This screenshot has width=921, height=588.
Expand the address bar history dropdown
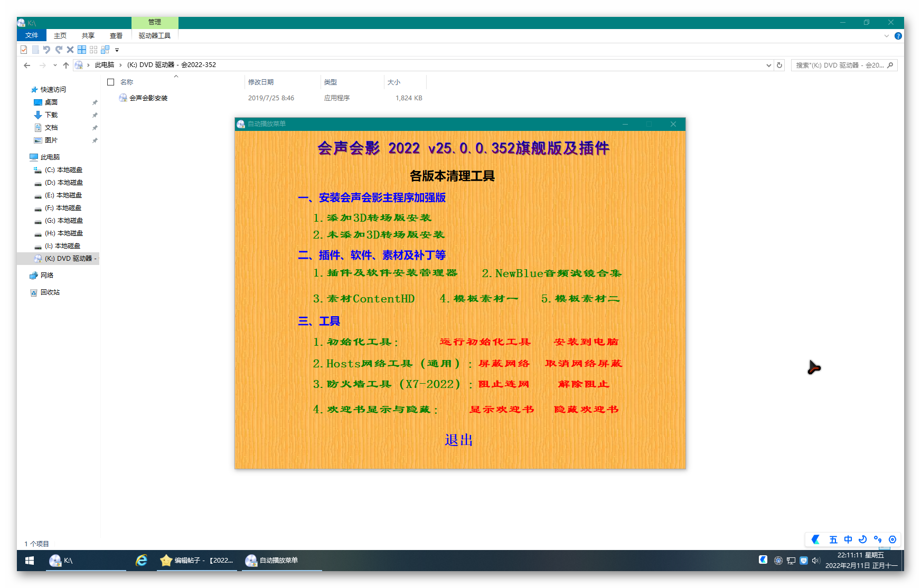point(769,65)
